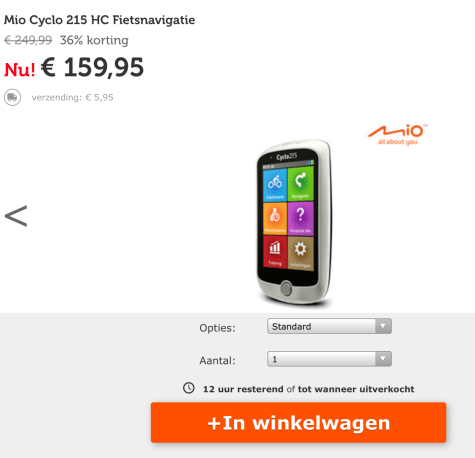
Task: Click the Mio Cyclo 215 HC title
Action: pyautogui.click(x=99, y=20)
